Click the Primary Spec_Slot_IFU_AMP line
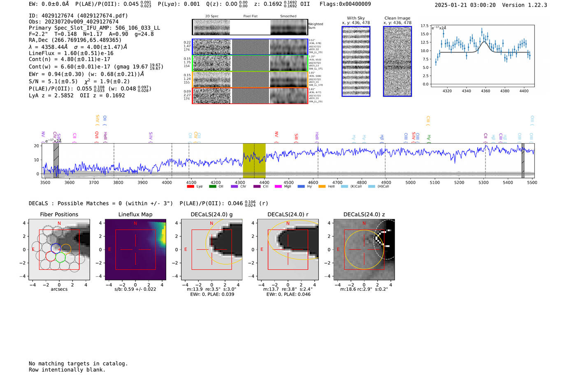576x392 pixels. [95, 28]
